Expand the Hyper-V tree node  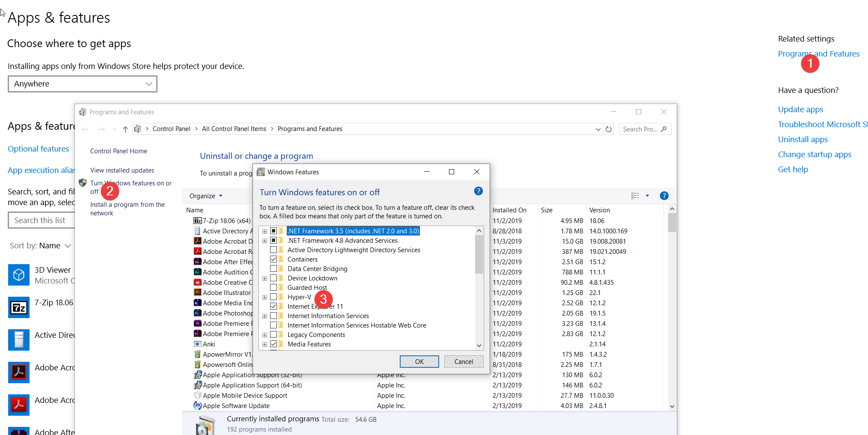(265, 297)
